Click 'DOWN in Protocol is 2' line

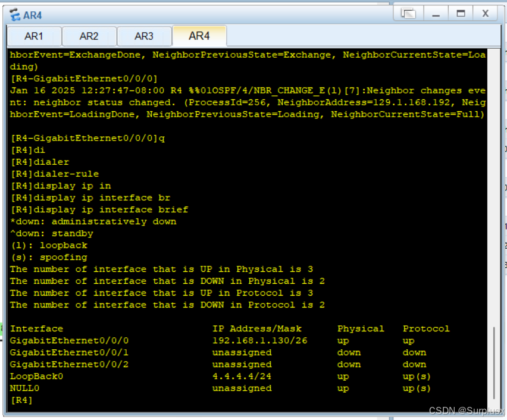[167, 305]
